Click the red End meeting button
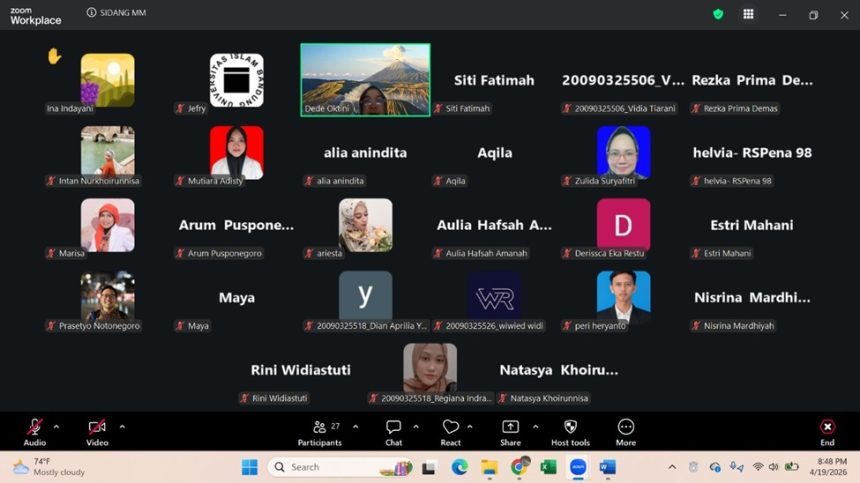The image size is (860, 483). click(827, 431)
